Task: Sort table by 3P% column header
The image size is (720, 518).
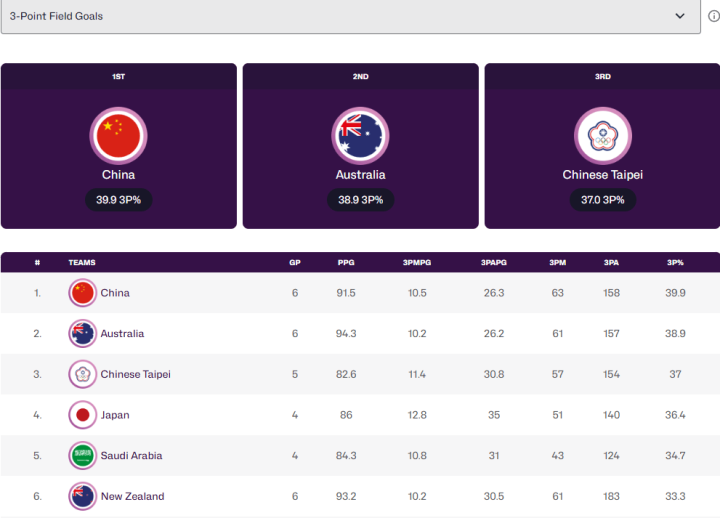Action: 675,263
